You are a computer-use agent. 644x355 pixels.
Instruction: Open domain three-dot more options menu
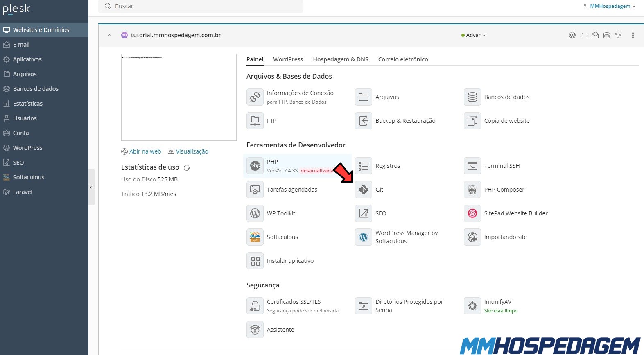tap(633, 35)
